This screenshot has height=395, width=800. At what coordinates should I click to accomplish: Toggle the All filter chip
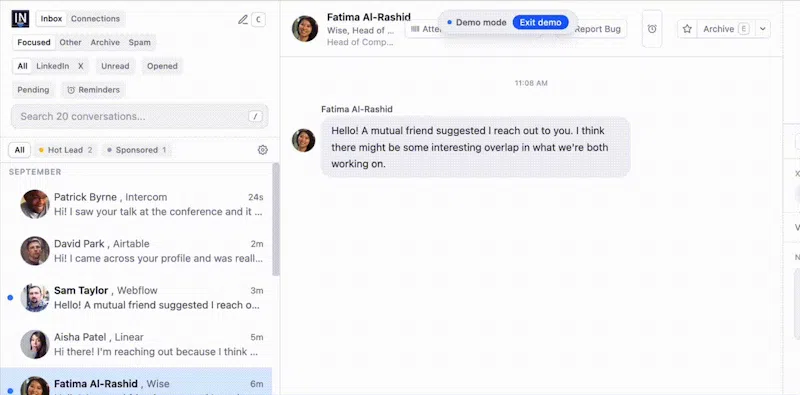(x=22, y=66)
